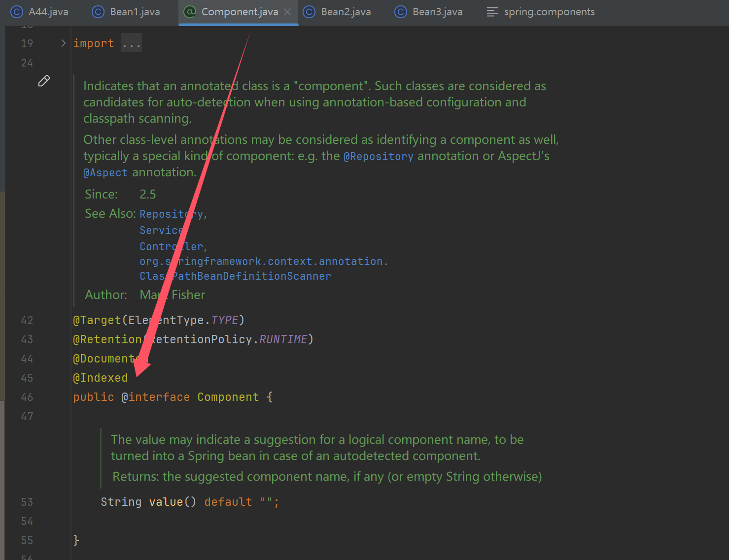Close the Component.java tab
Image resolution: width=729 pixels, height=560 pixels.
[x=287, y=12]
